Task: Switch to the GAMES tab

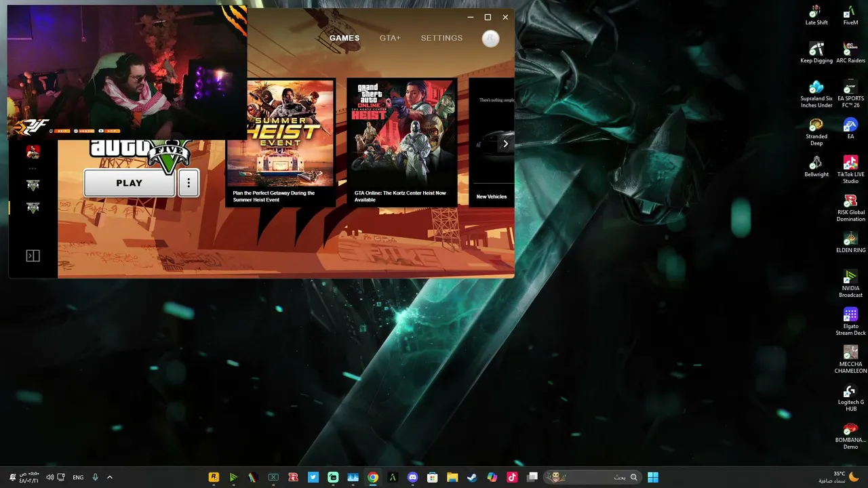Action: pyautogui.click(x=344, y=38)
